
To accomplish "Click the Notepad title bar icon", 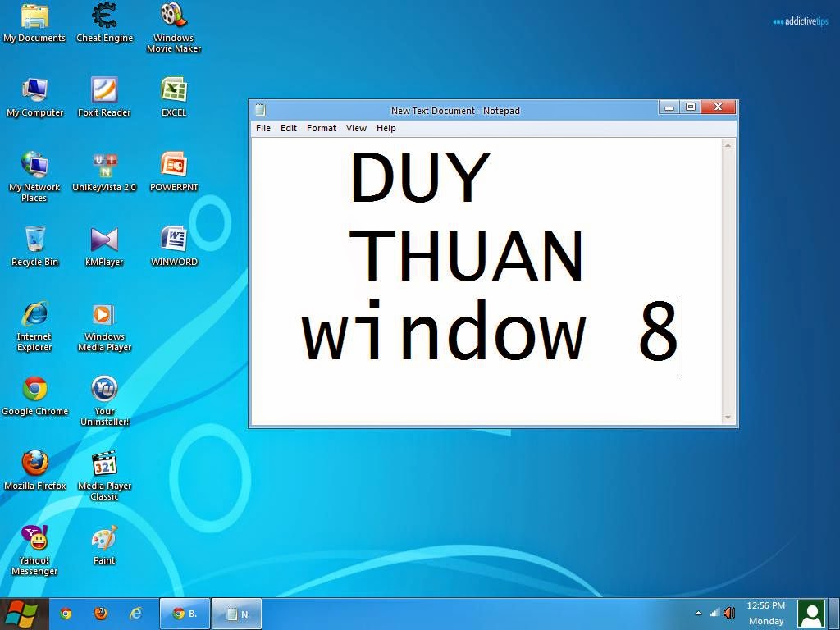I will click(x=260, y=110).
